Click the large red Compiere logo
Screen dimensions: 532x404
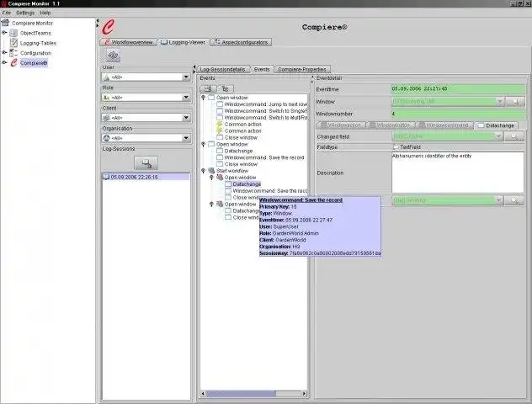click(x=109, y=27)
